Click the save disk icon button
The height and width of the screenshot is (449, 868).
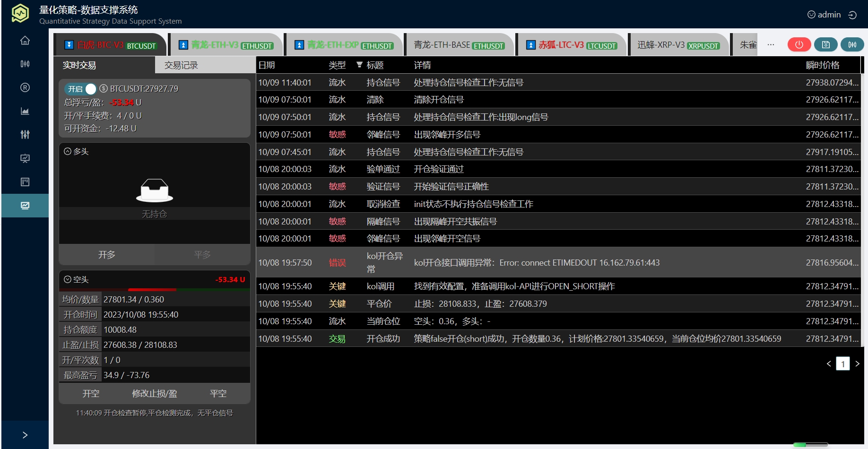click(x=826, y=44)
